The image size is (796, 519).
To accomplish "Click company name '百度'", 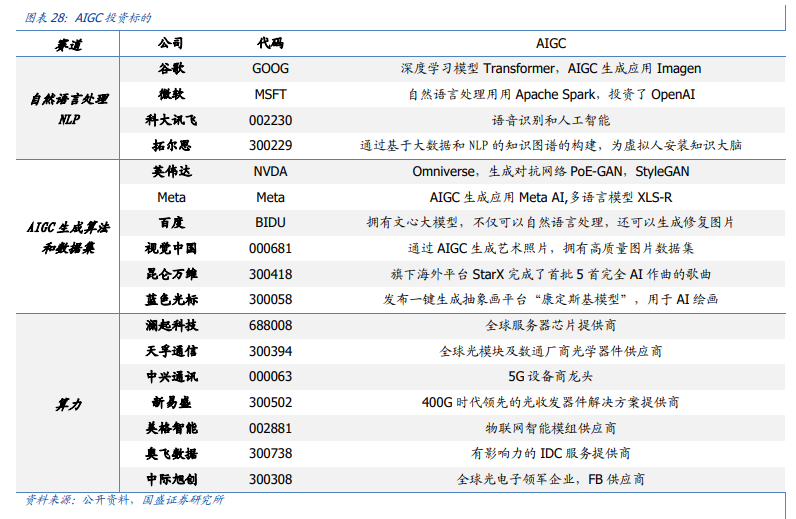I will pos(171,222).
